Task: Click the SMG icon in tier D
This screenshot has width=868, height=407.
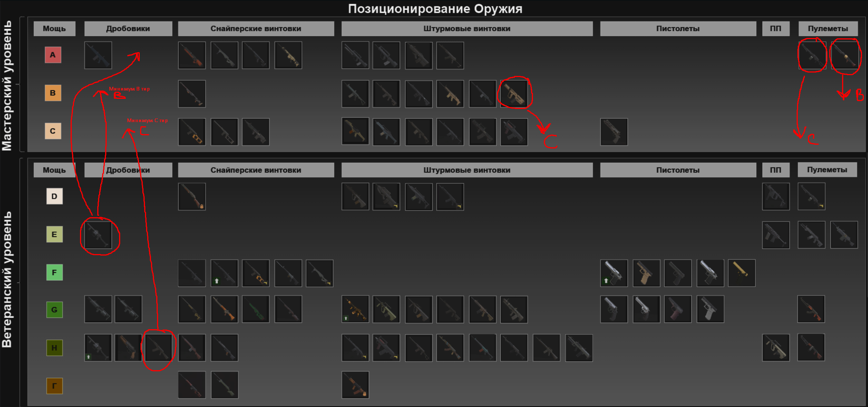Action: tap(776, 197)
